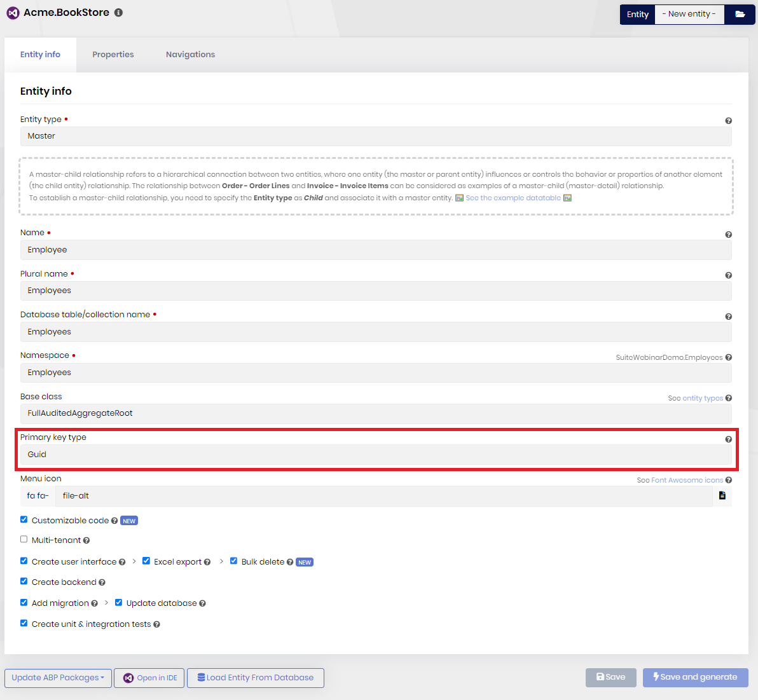Image resolution: width=758 pixels, height=700 pixels.
Task: Switch to the Navigations tab
Action: pos(190,54)
